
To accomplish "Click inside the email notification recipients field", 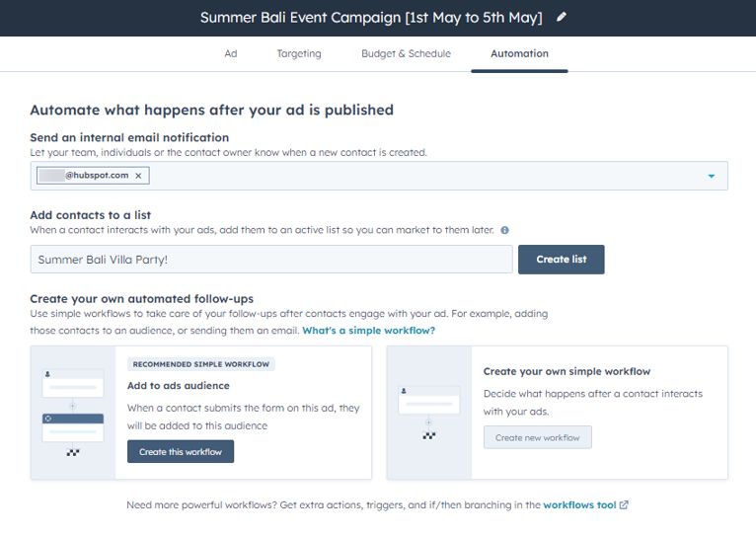I will (424, 176).
